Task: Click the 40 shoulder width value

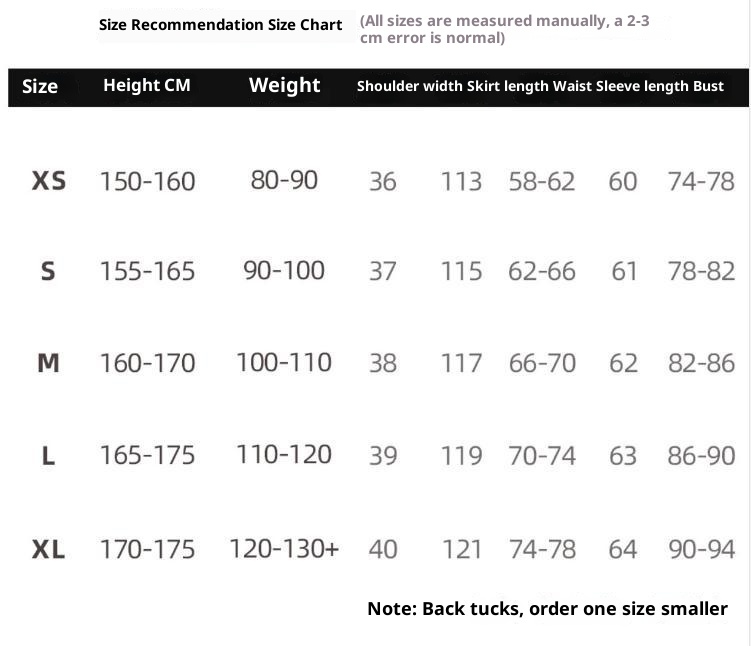Action: 383,549
